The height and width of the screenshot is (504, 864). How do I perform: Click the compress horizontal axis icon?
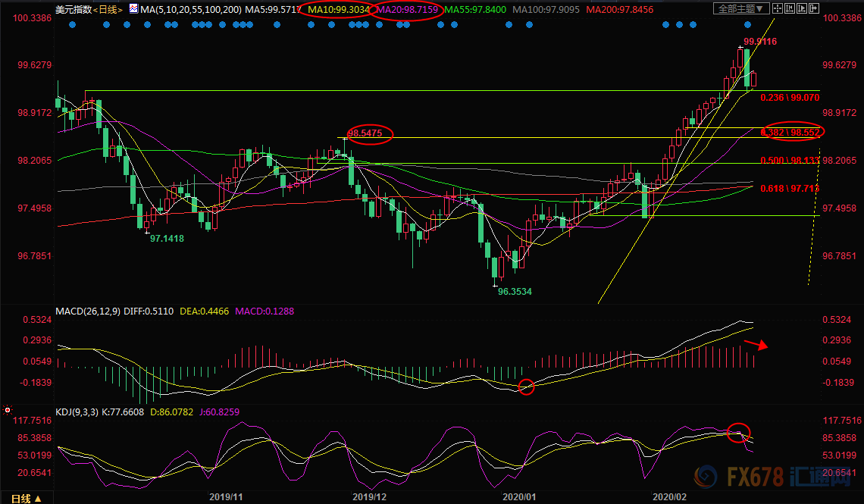tap(790, 8)
